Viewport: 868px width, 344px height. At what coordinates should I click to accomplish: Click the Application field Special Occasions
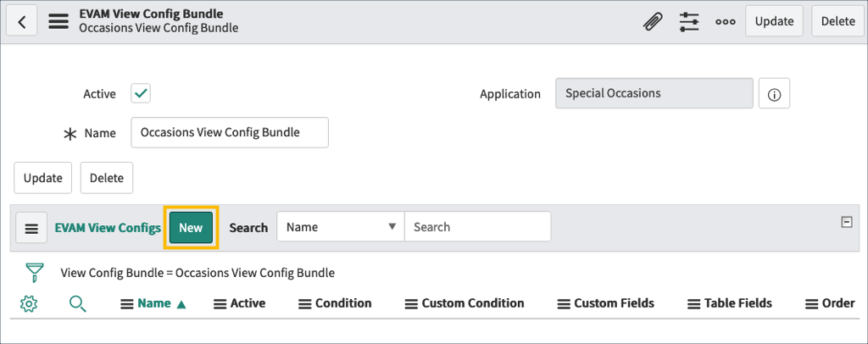(x=654, y=93)
